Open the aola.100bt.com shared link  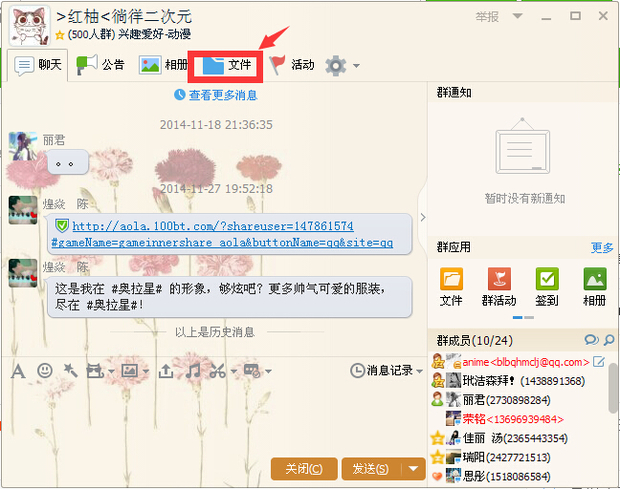coord(222,234)
